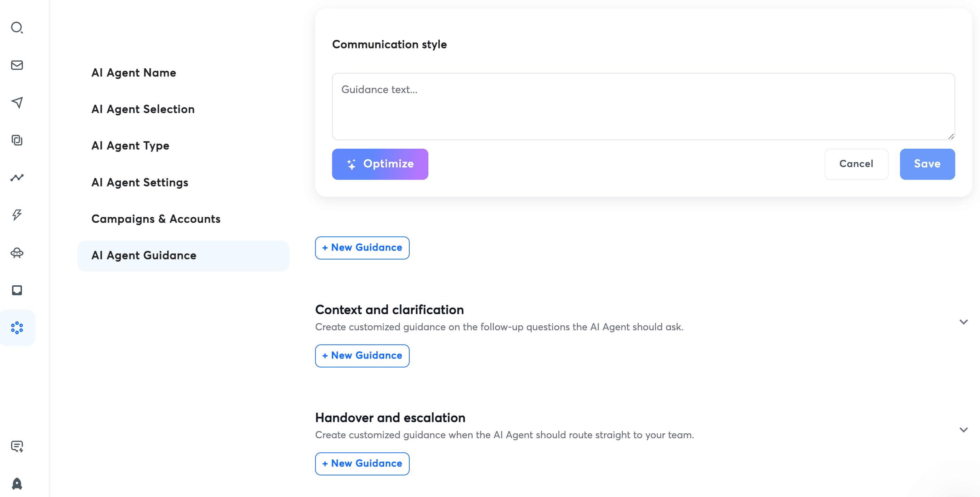980x497 pixels.
Task: Collapse the Handover and escalation section
Action: 963,430
